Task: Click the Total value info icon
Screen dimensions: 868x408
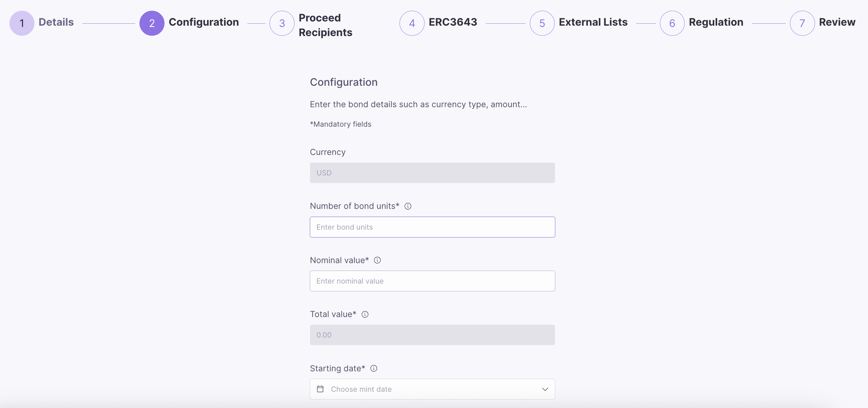Action: pos(365,314)
